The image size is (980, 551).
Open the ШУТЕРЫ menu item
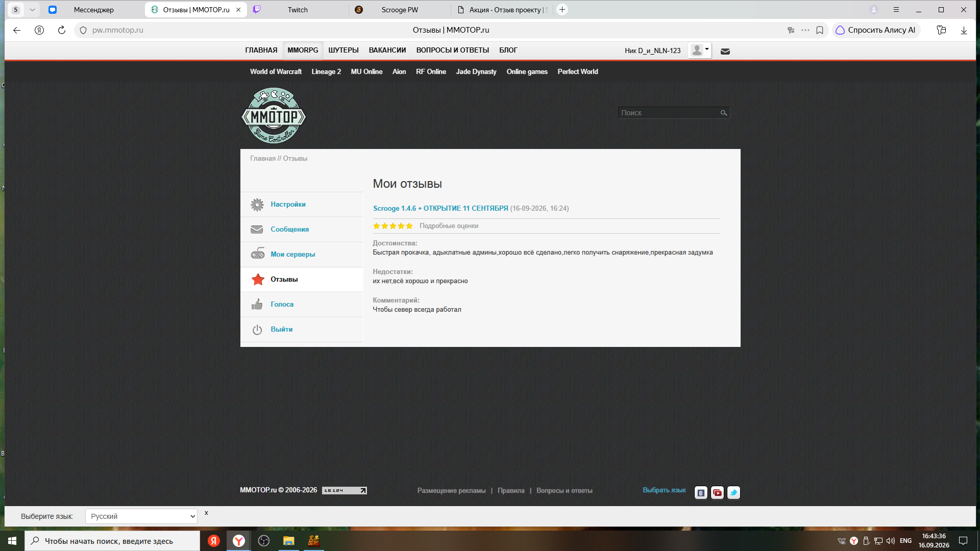pos(343,50)
